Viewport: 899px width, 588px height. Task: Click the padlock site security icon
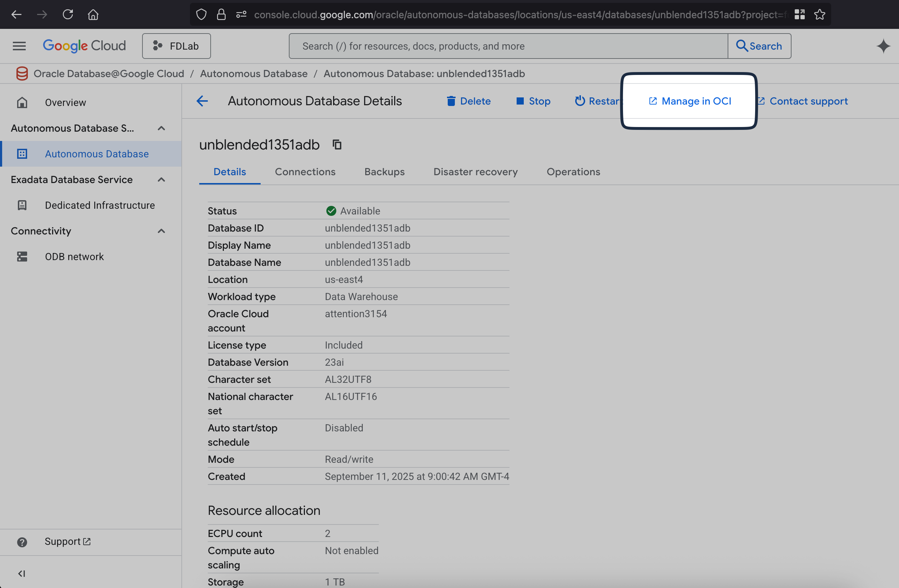[221, 15]
